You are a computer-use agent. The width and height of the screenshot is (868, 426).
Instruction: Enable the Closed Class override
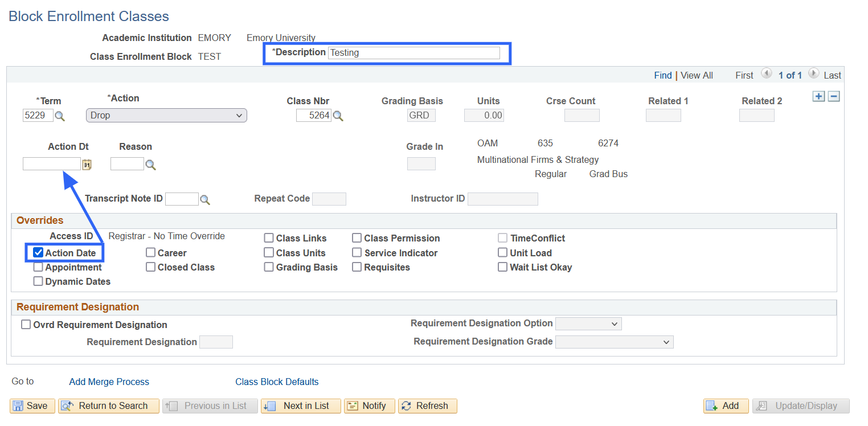tap(151, 267)
